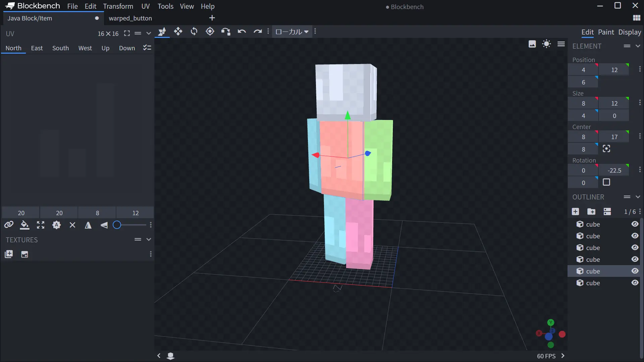Switch to the South face tab
This screenshot has height=362, width=644.
click(60, 48)
